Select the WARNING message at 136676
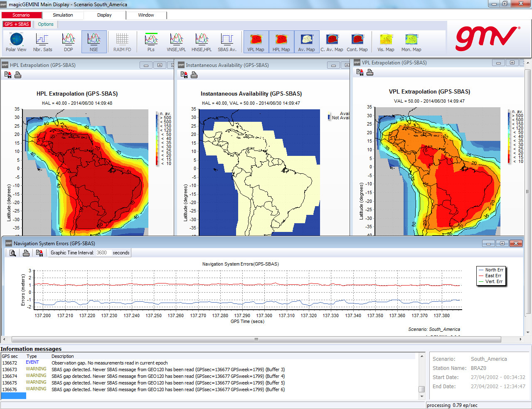This screenshot has height=409, width=532. pyautogui.click(x=209, y=389)
